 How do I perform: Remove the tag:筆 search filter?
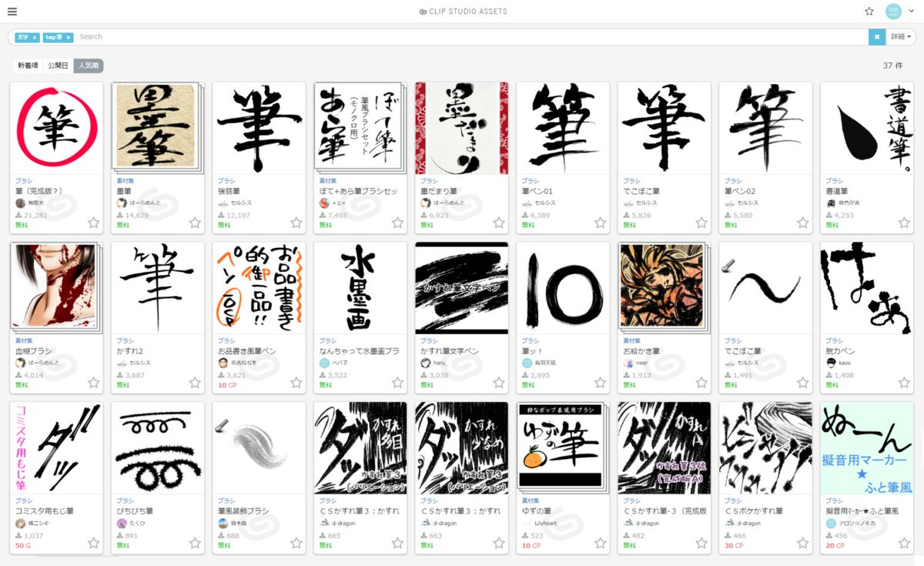pyautogui.click(x=68, y=37)
